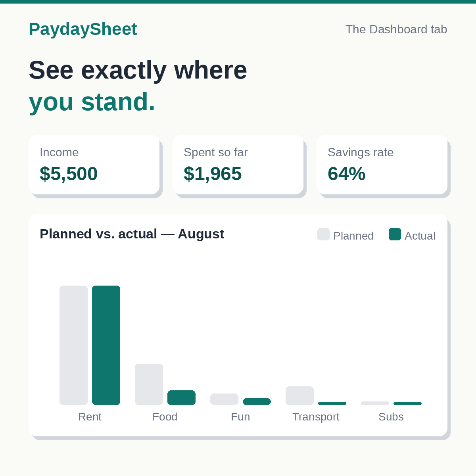Click the planned Rent gray bar

[73, 345]
